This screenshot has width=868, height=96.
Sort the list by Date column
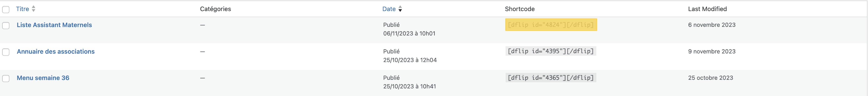(389, 9)
